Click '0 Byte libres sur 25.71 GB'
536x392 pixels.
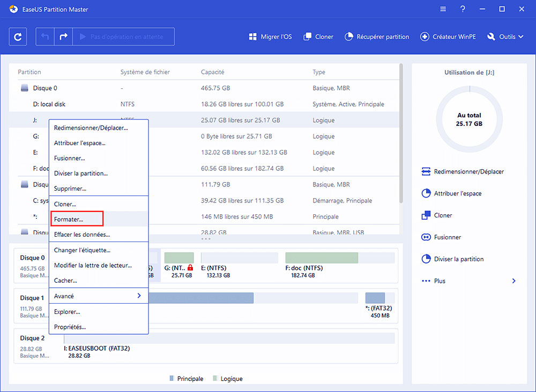[236, 136]
